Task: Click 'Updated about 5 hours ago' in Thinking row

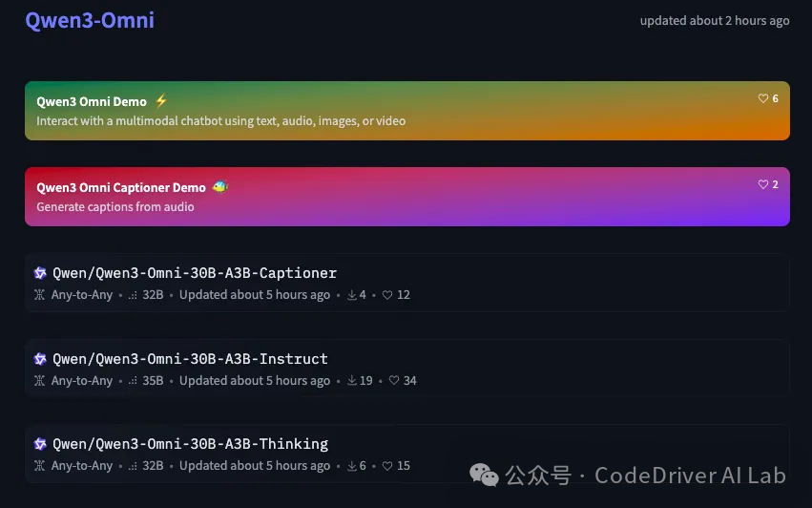Action: pos(254,465)
